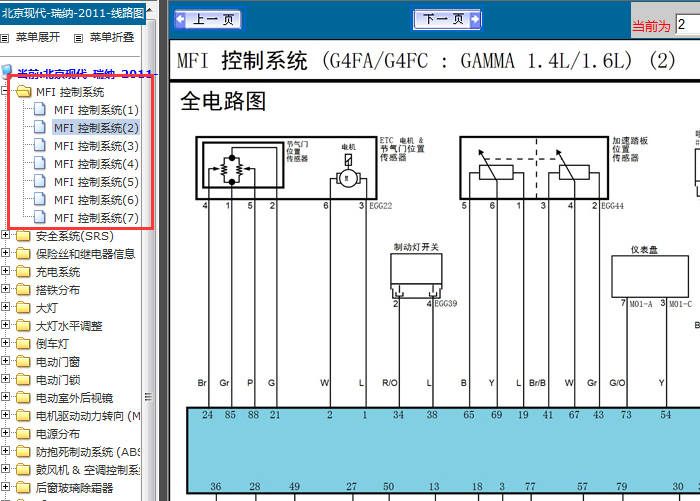Collapse the MFI 控制系统 folder node

point(5,92)
